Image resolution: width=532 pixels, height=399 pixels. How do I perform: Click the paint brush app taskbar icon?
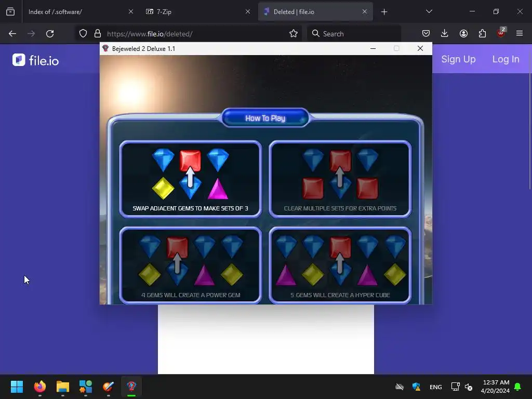tap(108, 387)
